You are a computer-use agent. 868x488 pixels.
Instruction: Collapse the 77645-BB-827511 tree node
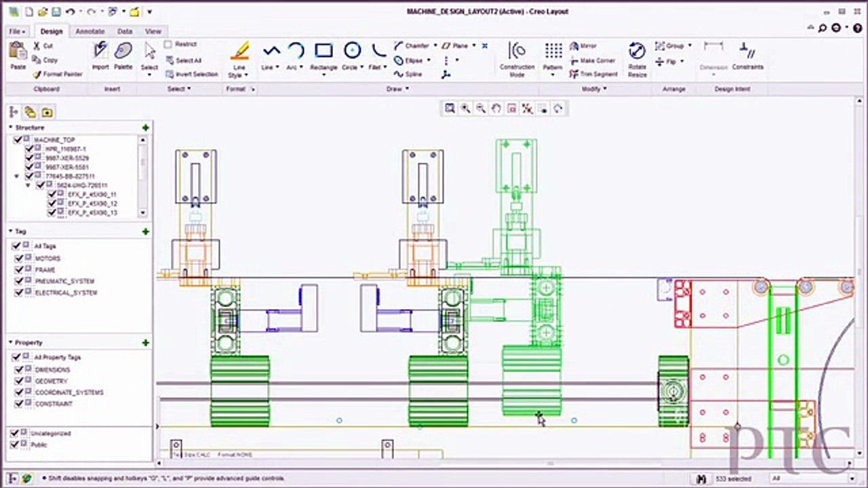16,176
